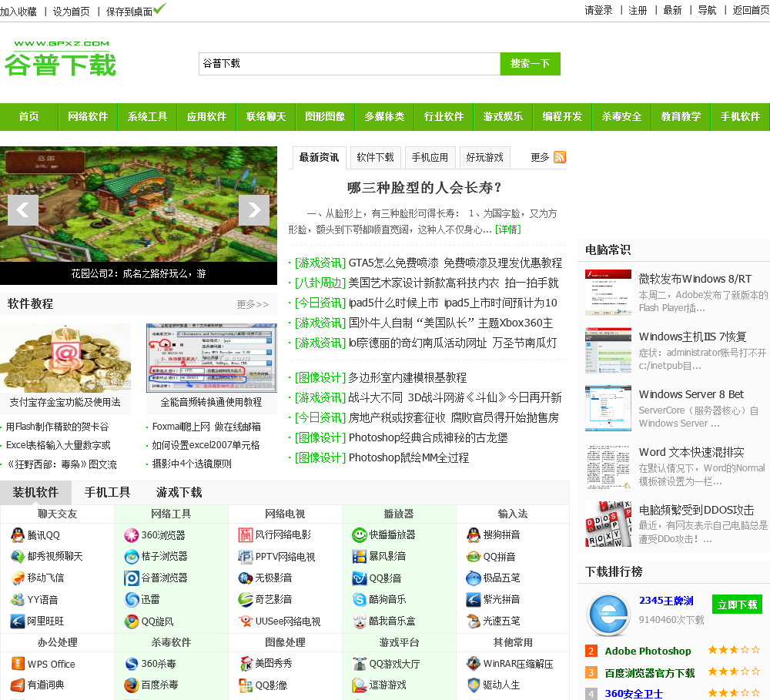770x700 pixels.
Task: Click the WinRAR压缩解压 icon
Action: coord(474,664)
